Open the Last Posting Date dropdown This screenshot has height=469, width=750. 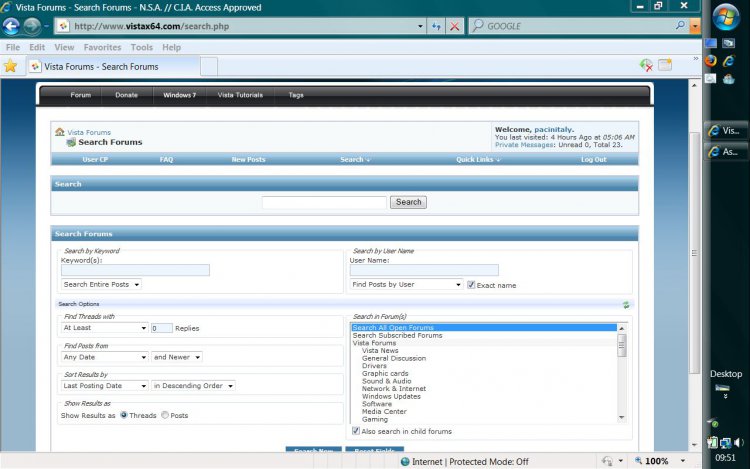104,386
